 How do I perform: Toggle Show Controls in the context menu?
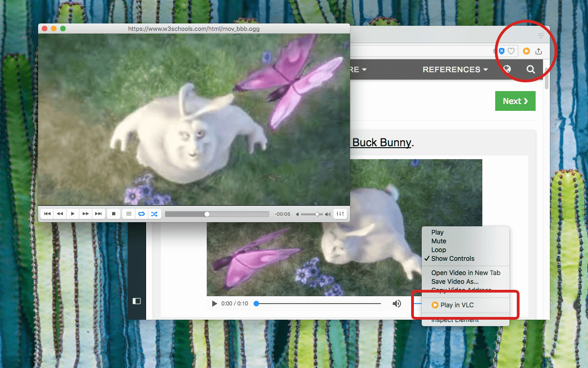point(451,259)
